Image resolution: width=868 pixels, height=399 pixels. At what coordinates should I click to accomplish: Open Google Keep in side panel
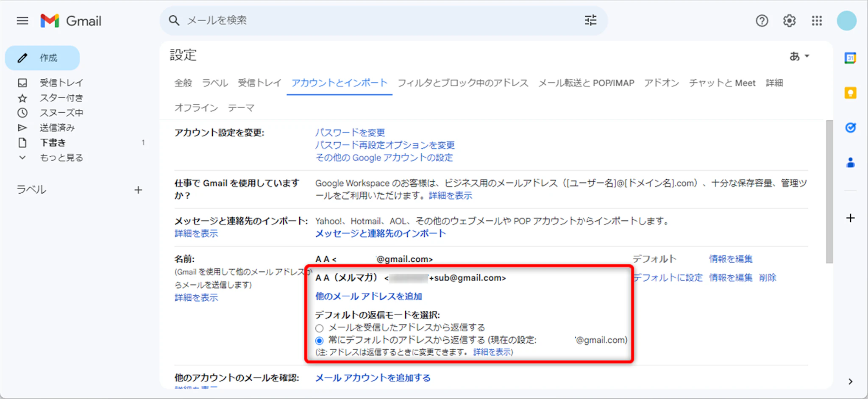(850, 93)
